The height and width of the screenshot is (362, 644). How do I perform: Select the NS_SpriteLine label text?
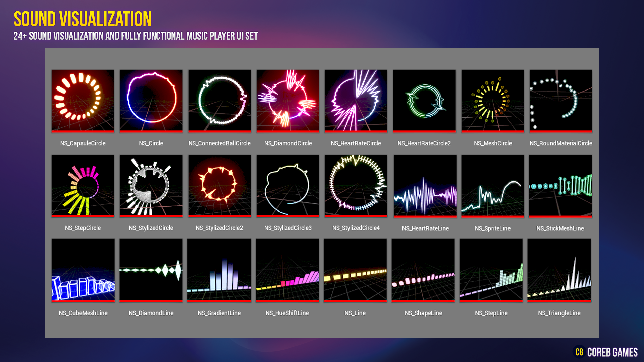(x=492, y=228)
